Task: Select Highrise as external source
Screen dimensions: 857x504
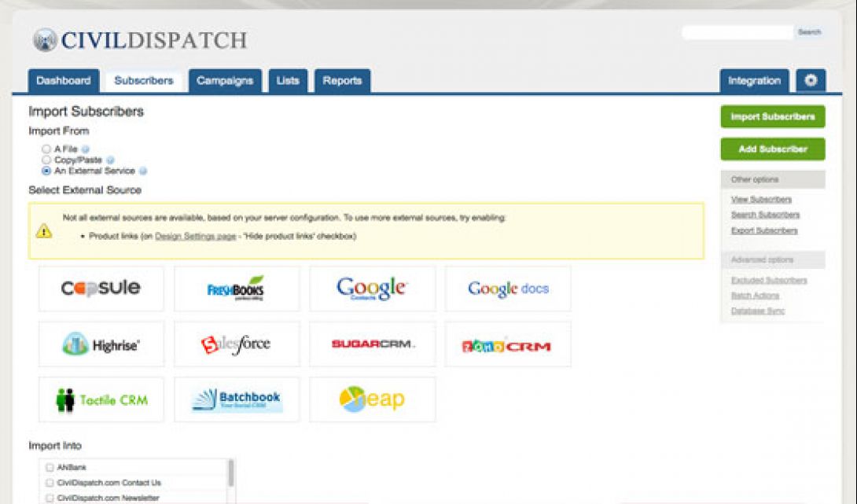Action: [101, 344]
